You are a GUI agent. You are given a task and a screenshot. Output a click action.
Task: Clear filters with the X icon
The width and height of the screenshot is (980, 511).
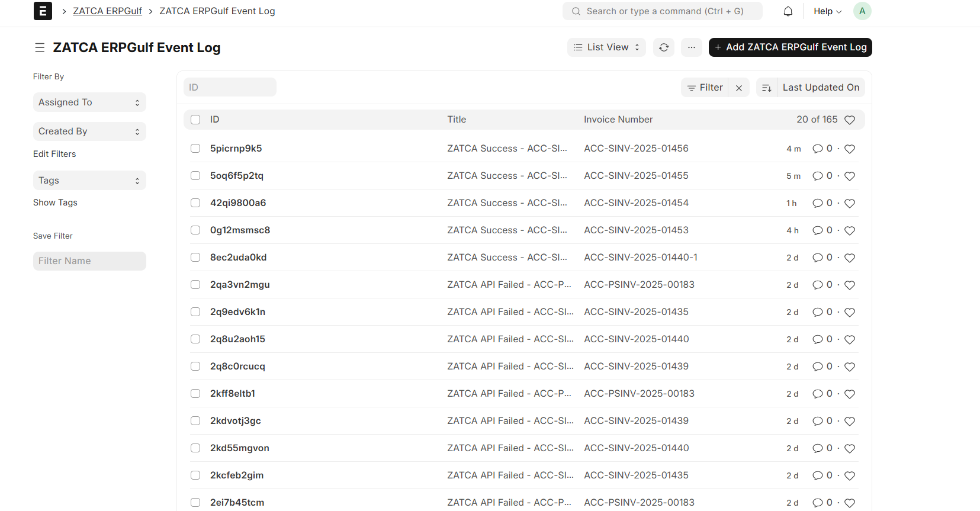tap(739, 88)
